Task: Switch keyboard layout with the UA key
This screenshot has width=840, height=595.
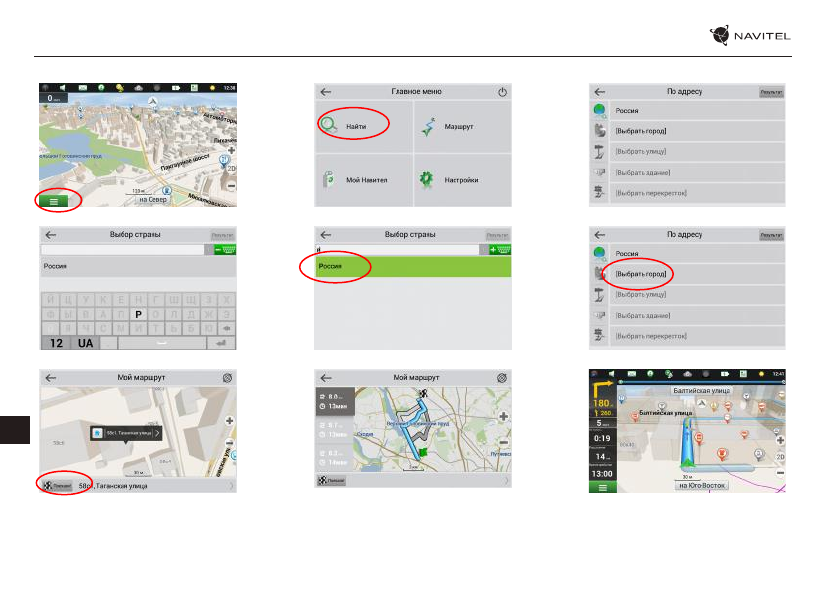Action: (x=85, y=342)
